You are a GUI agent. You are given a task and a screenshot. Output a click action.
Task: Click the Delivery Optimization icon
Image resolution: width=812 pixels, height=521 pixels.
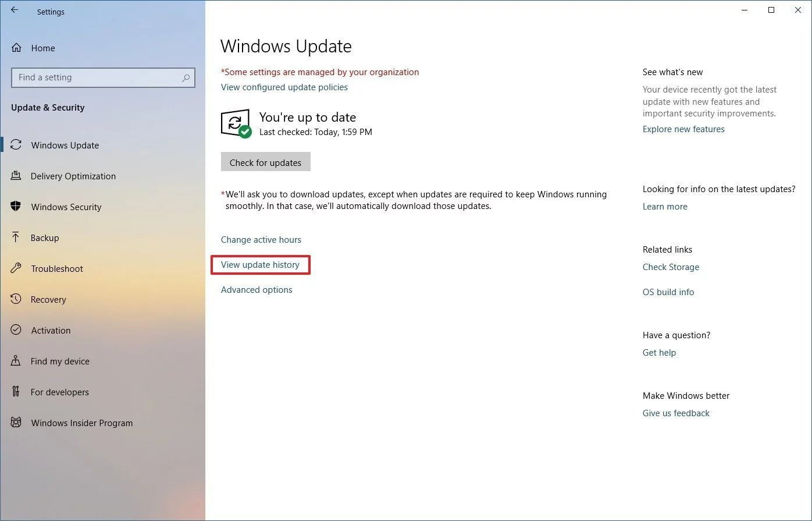tap(16, 176)
